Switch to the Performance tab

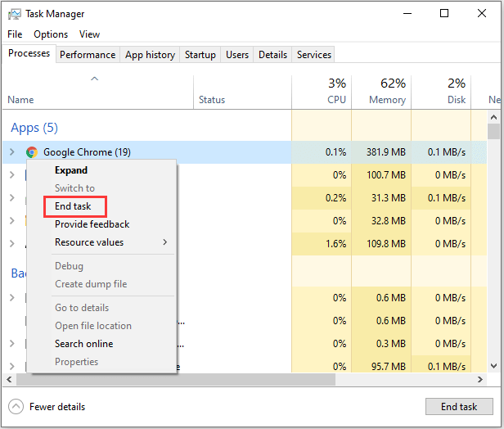pyautogui.click(x=88, y=55)
